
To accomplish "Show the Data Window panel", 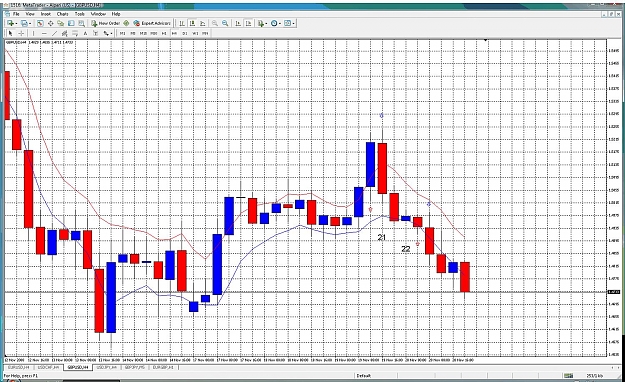I will [51, 23].
